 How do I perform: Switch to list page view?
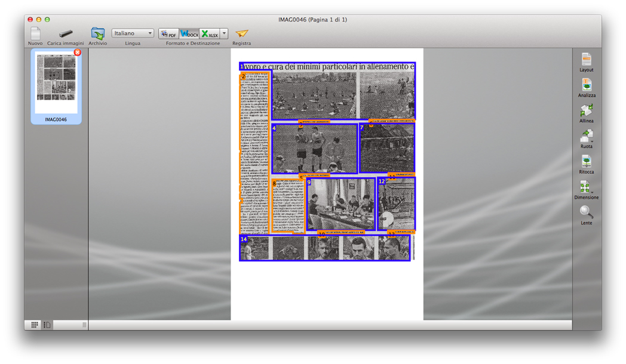coord(47,325)
